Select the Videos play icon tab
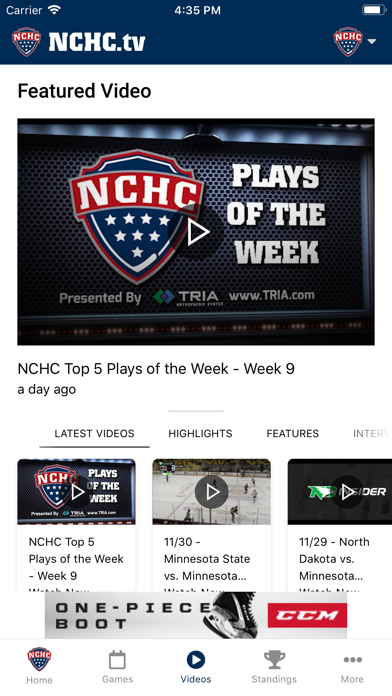Image resolution: width=392 pixels, height=696 pixels. (x=196, y=660)
